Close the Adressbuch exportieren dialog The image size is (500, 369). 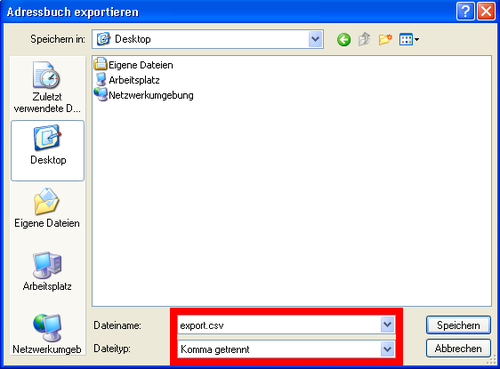click(x=486, y=12)
